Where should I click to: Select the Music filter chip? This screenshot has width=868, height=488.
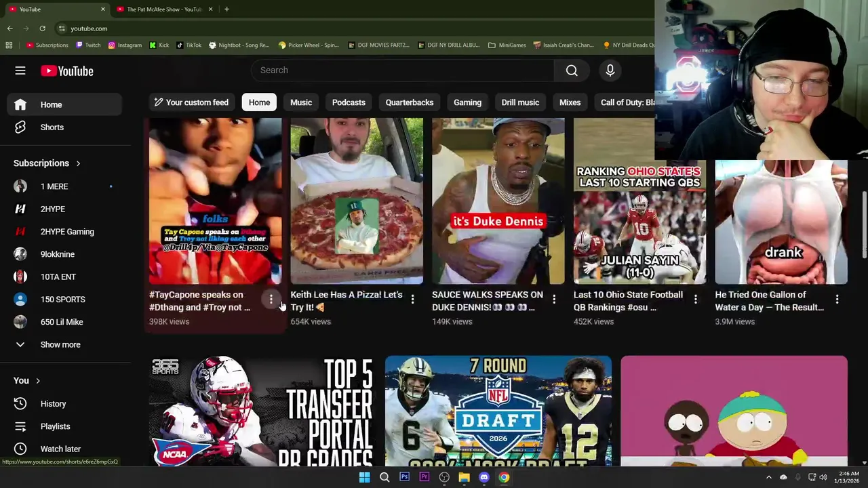coord(301,102)
